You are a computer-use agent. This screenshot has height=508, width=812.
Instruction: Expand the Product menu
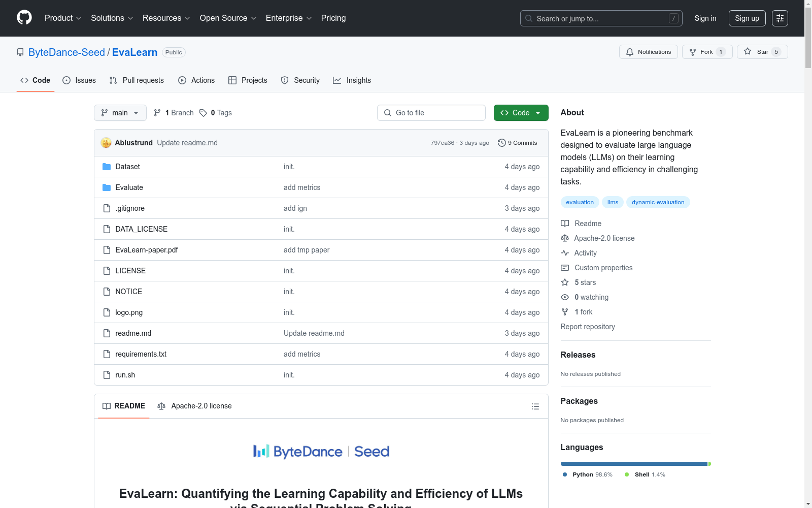(x=63, y=18)
